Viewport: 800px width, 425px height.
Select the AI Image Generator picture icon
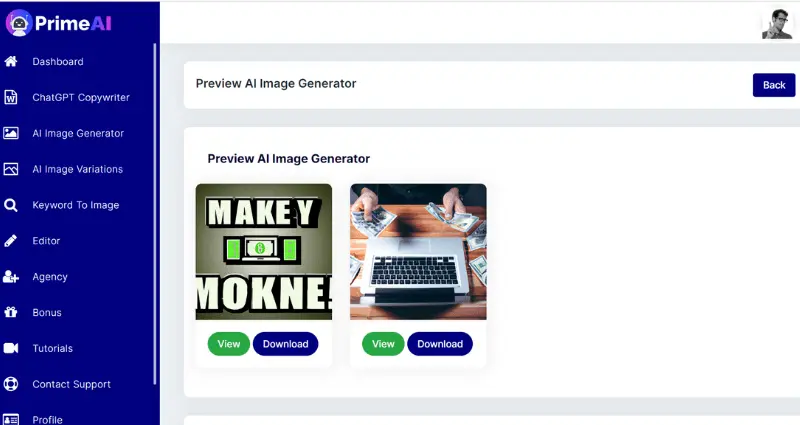pyautogui.click(x=11, y=133)
